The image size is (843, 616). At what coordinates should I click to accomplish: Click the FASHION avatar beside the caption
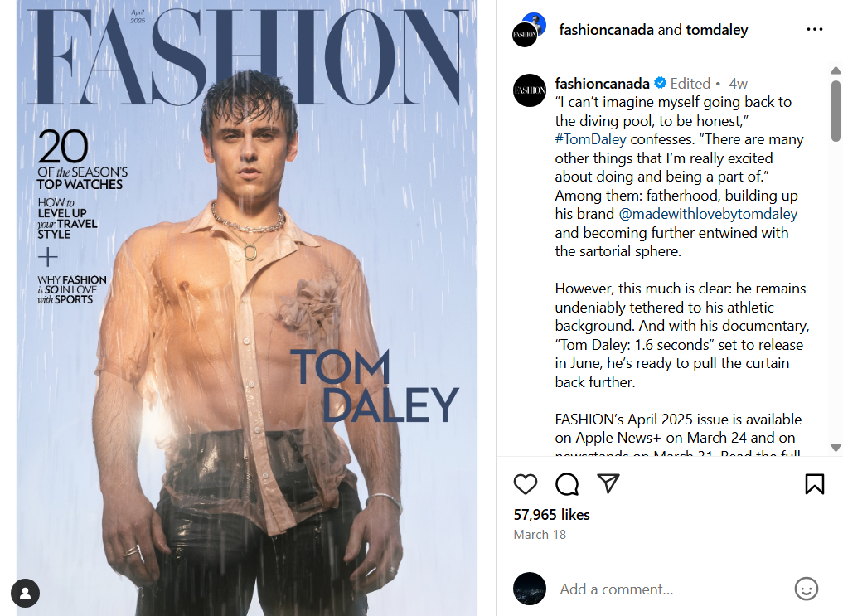pyautogui.click(x=530, y=90)
